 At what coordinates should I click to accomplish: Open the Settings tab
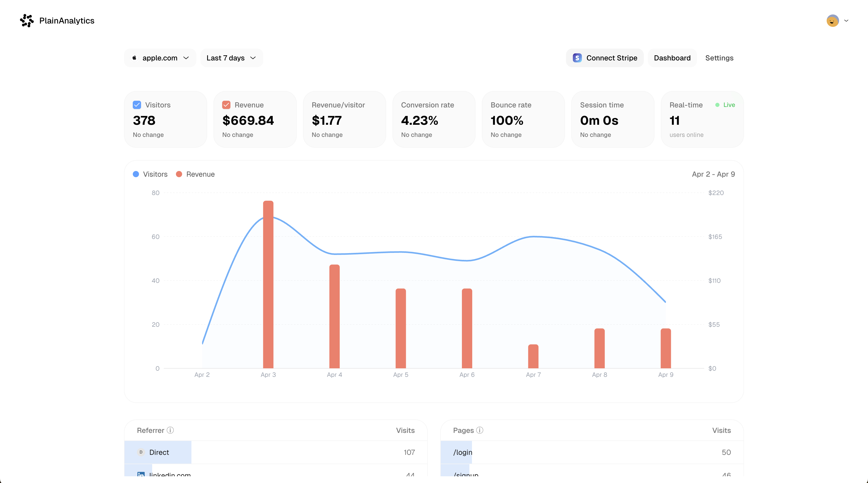(719, 58)
